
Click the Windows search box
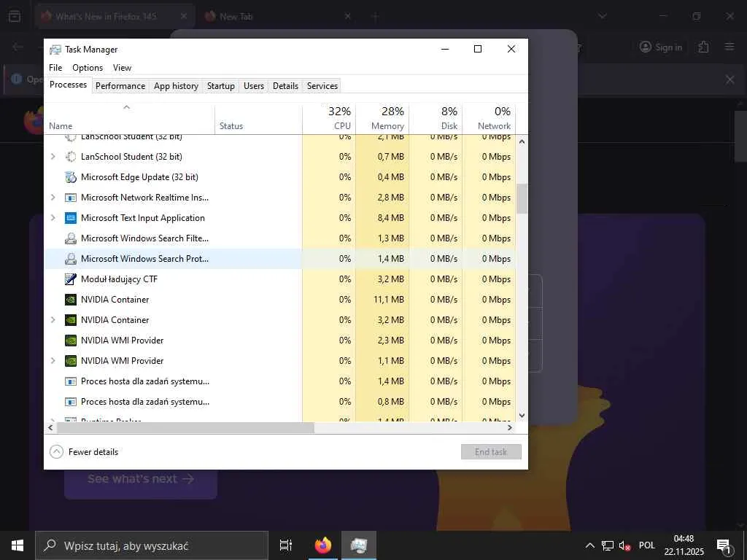click(x=152, y=545)
